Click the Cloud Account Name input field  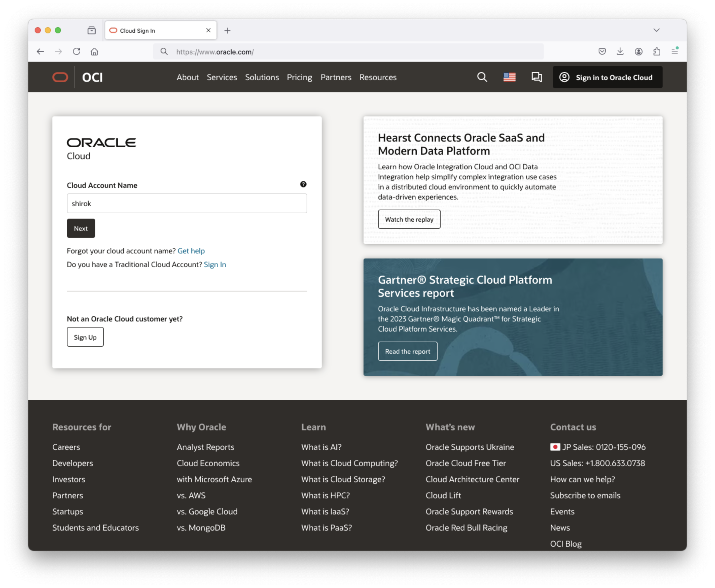click(x=187, y=203)
